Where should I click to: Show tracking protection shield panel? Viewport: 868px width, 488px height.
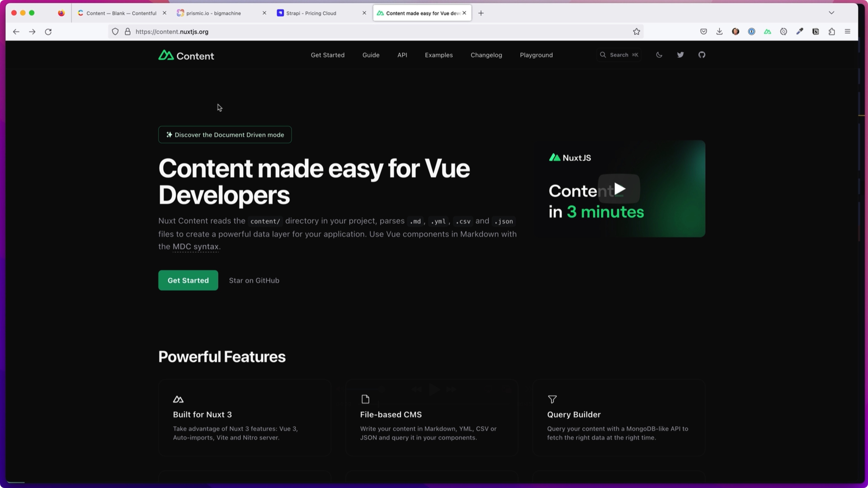point(115,32)
